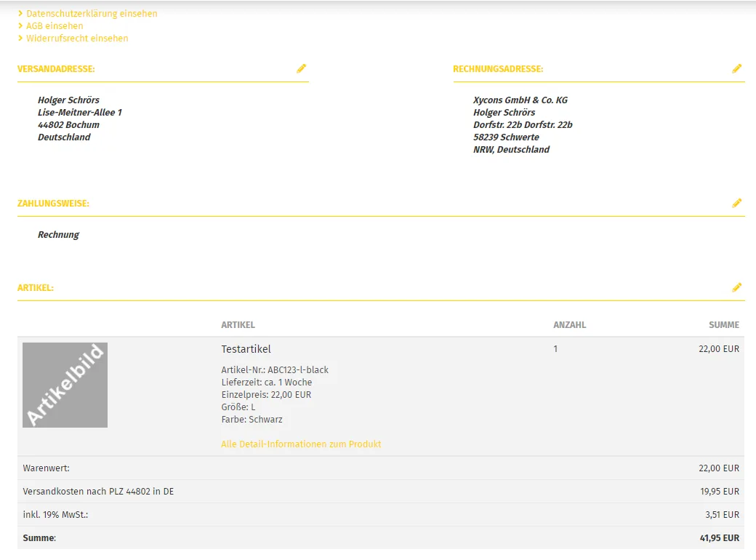Click the Artikelbild product thumbnail

(65, 385)
